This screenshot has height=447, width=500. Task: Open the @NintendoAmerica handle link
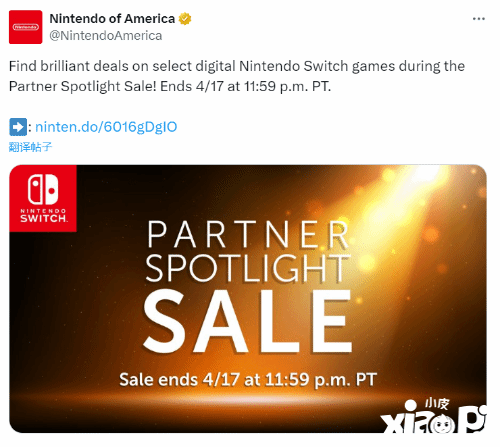click(106, 36)
